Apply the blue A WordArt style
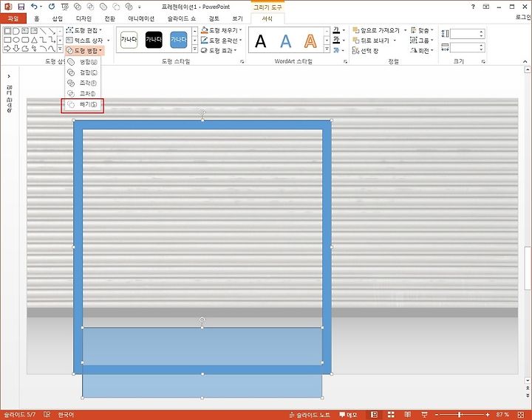 [x=285, y=41]
